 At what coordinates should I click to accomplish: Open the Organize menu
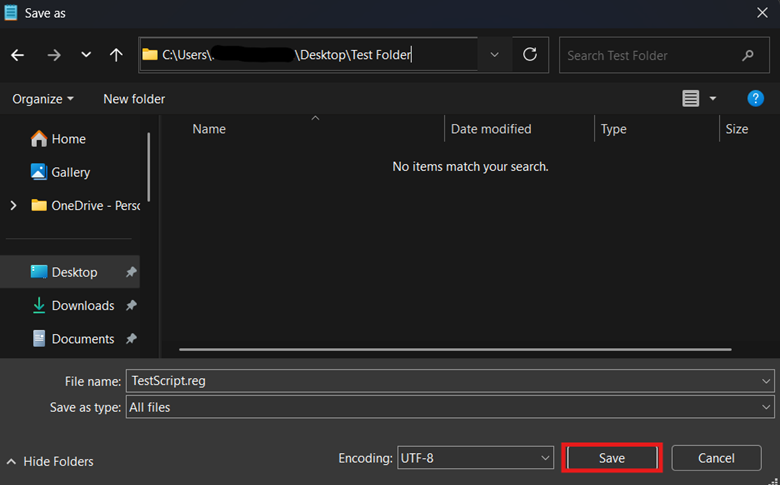pos(43,99)
